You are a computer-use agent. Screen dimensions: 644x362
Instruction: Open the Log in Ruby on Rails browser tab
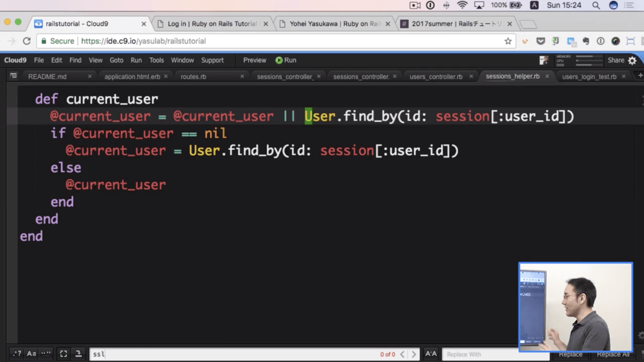click(212, 24)
